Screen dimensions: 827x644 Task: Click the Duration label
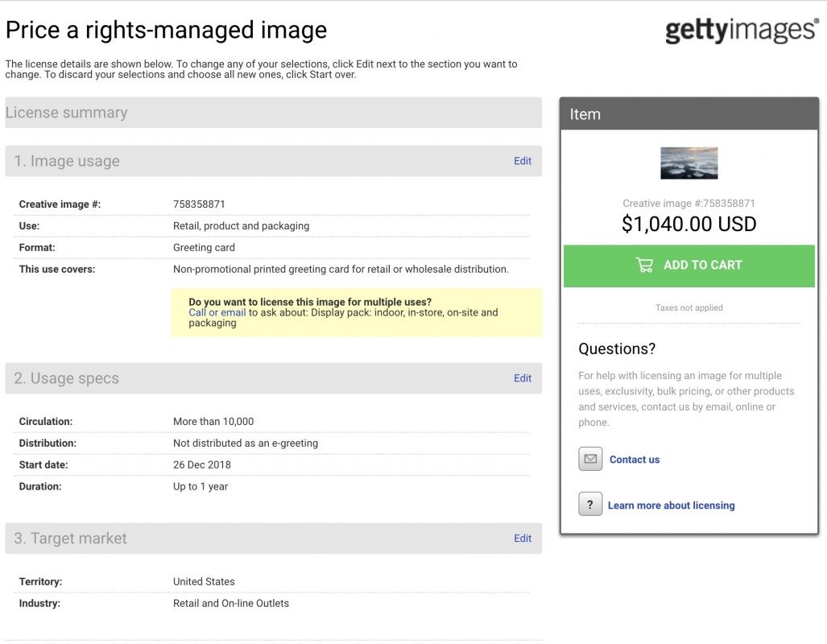[40, 486]
